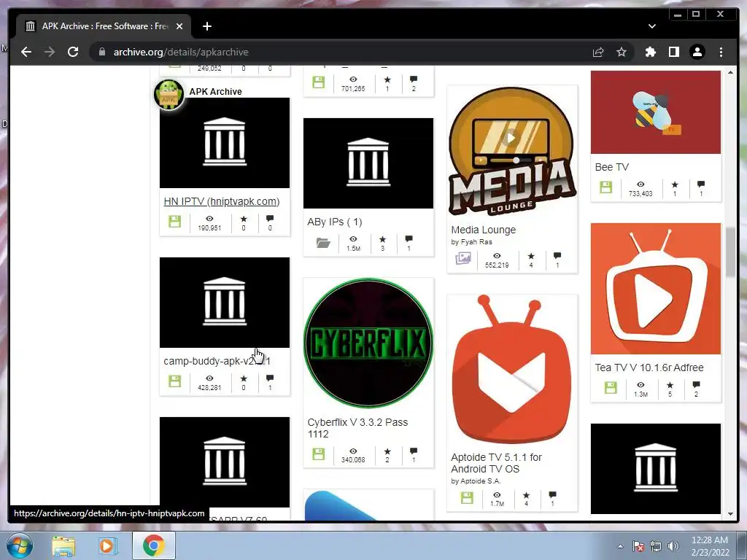The image size is (747, 560).
Task: Click the favorites star under Media Lounge
Action: click(531, 256)
